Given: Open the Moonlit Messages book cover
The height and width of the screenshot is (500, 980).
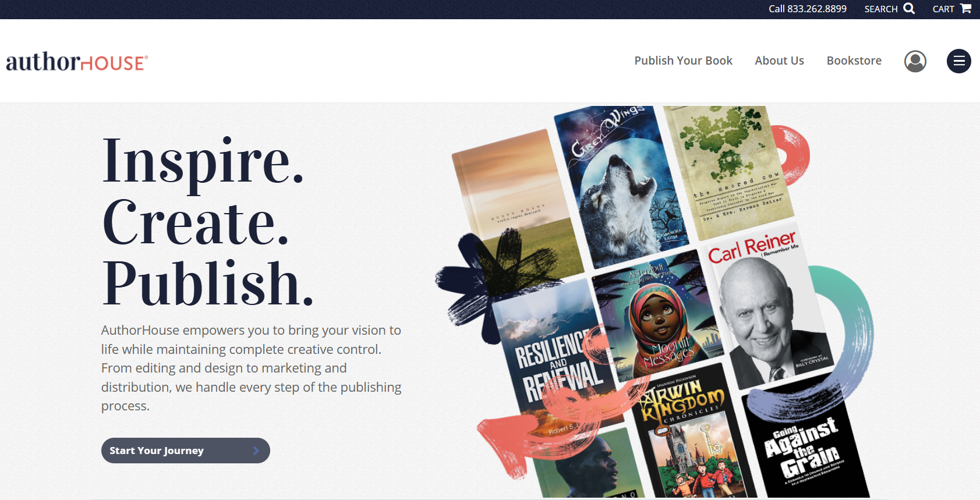Looking at the screenshot, I should point(658,317).
